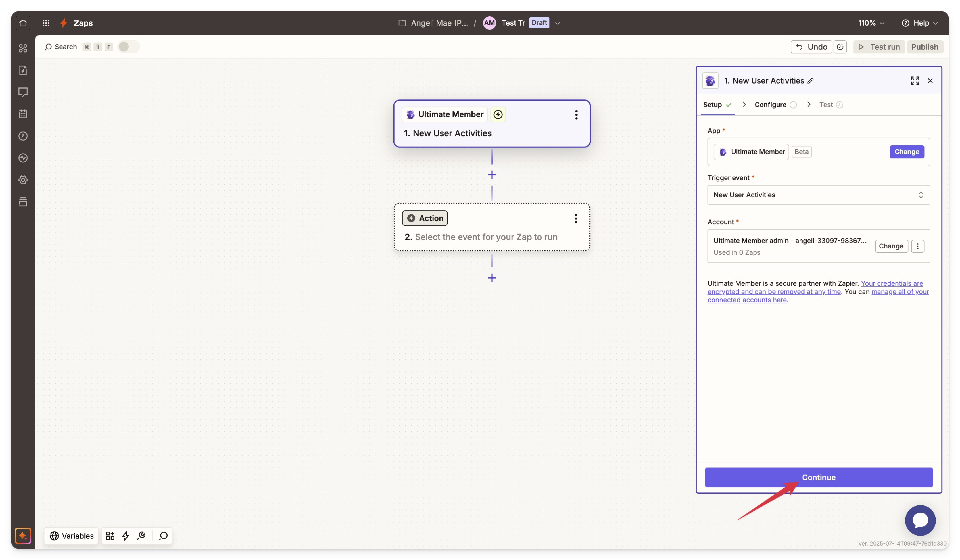Click the Test Tr zap title
The width and height of the screenshot is (960, 560).
(513, 23)
